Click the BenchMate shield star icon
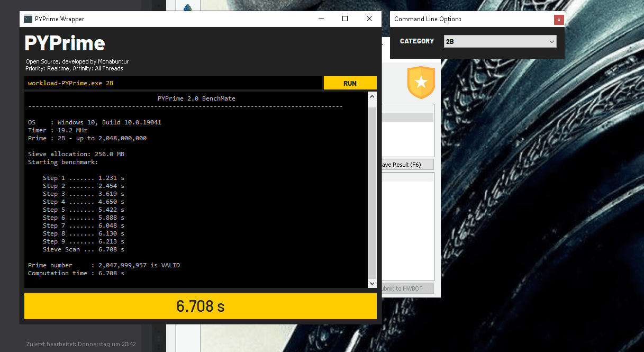Screen dimensions: 644x352 pyautogui.click(x=421, y=83)
